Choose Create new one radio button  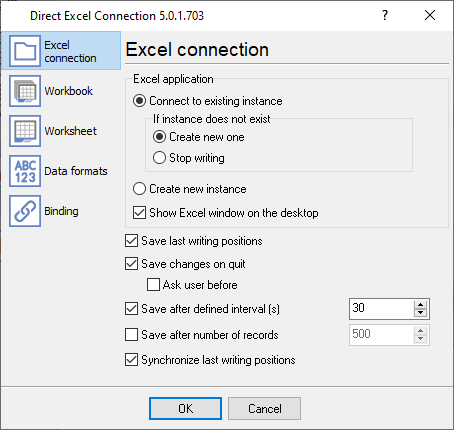tap(159, 137)
